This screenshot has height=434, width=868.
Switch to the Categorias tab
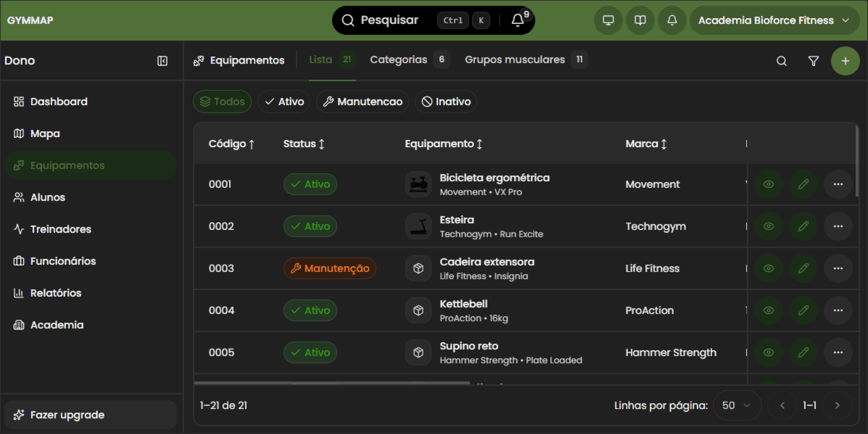398,60
